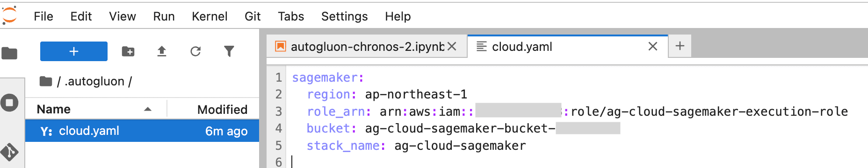Click the YAML file type icon beside cloud.yaml

point(46,131)
